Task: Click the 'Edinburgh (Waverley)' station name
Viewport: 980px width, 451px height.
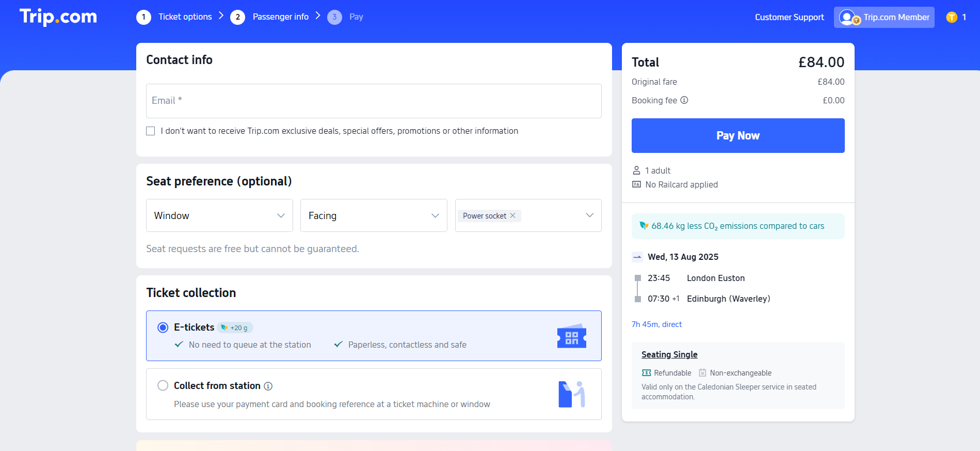Action: 729,299
